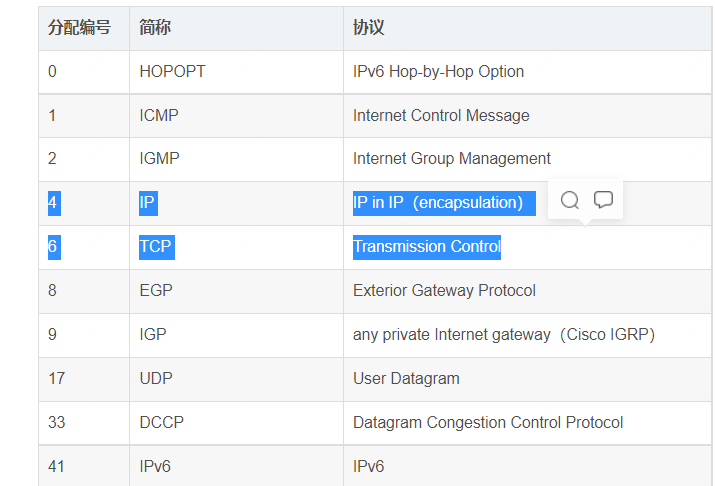Click the EGP abbreviation cell
The image size is (715, 486).
[158, 291]
